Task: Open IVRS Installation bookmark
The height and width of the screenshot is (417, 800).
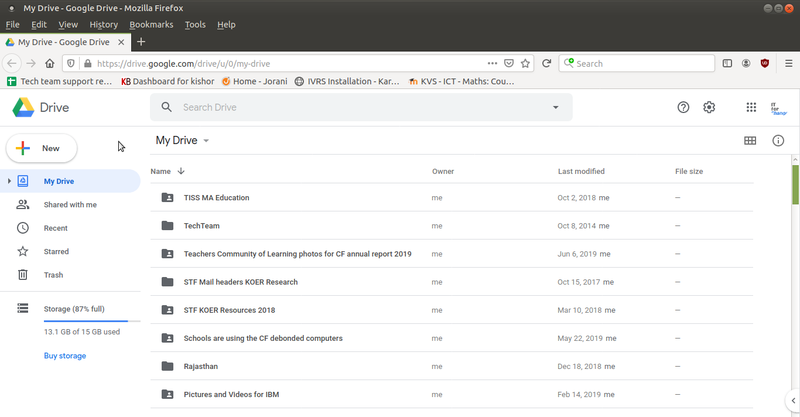Action: tap(347, 81)
